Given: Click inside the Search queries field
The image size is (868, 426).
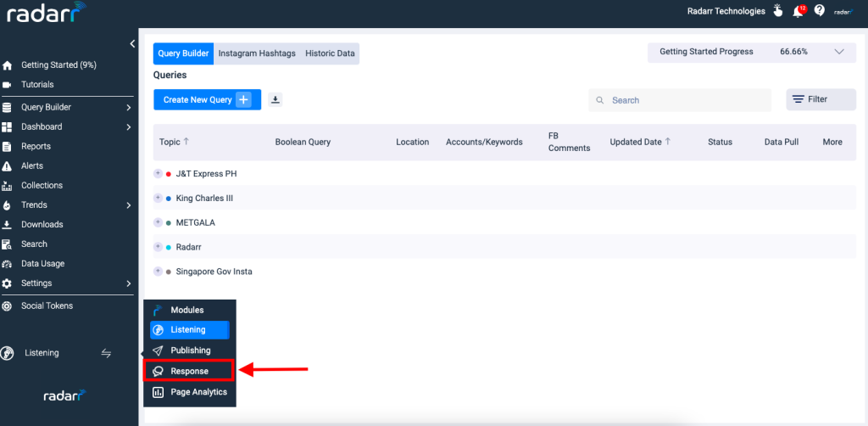Looking at the screenshot, I should [x=680, y=100].
